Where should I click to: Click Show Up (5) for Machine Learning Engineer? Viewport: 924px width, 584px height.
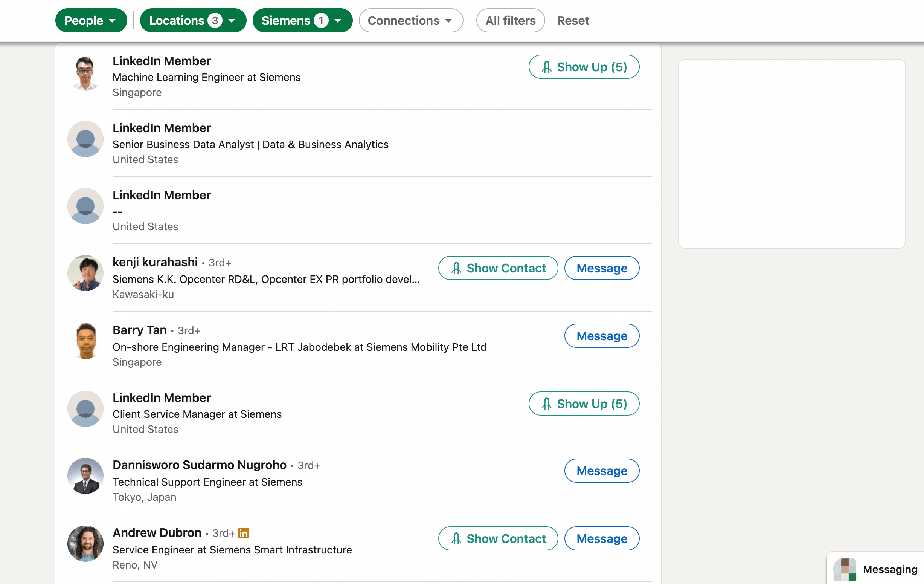point(584,67)
